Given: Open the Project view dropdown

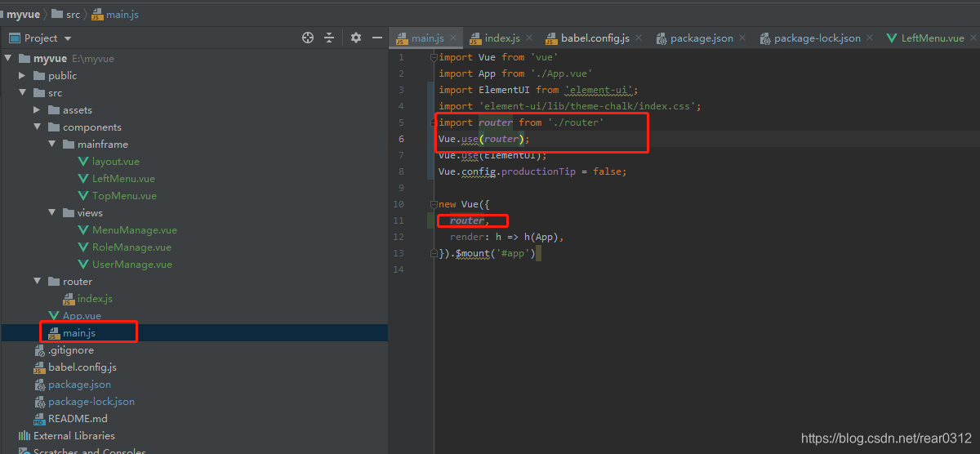Looking at the screenshot, I should 68,38.
